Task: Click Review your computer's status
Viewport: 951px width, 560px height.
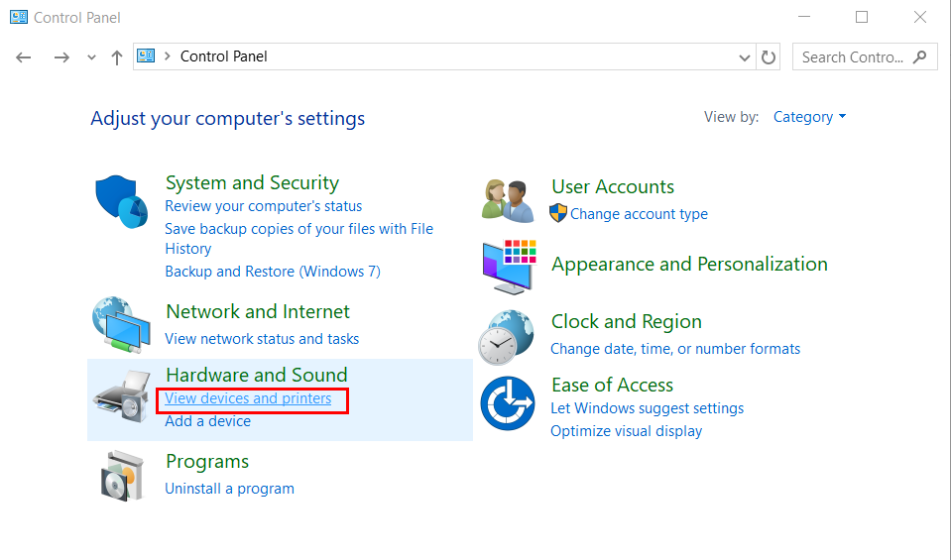Action: pyautogui.click(x=263, y=206)
